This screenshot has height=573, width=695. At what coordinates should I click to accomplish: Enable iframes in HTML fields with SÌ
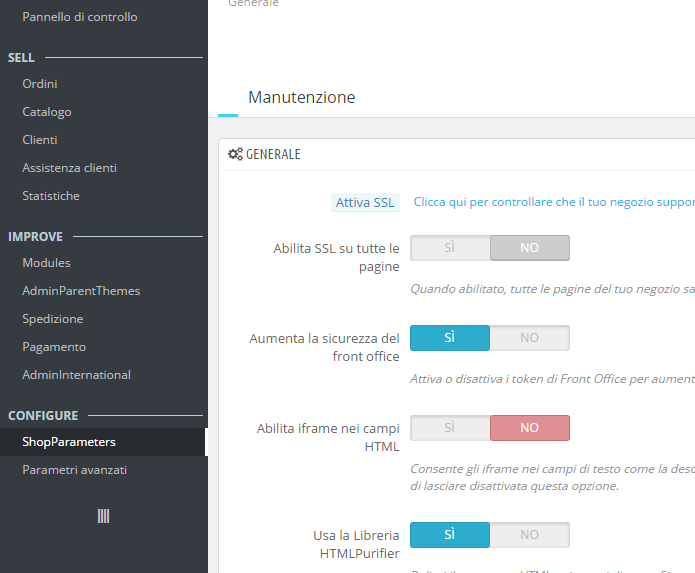(x=450, y=428)
